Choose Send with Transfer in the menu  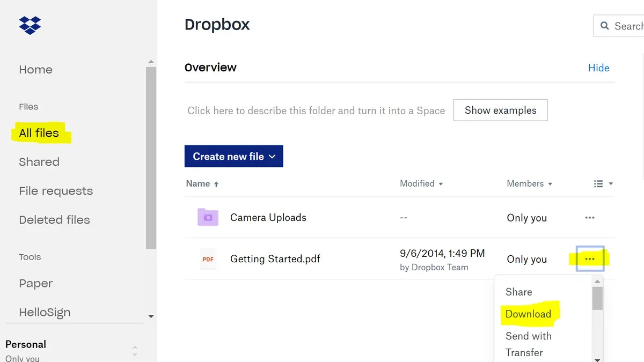529,344
